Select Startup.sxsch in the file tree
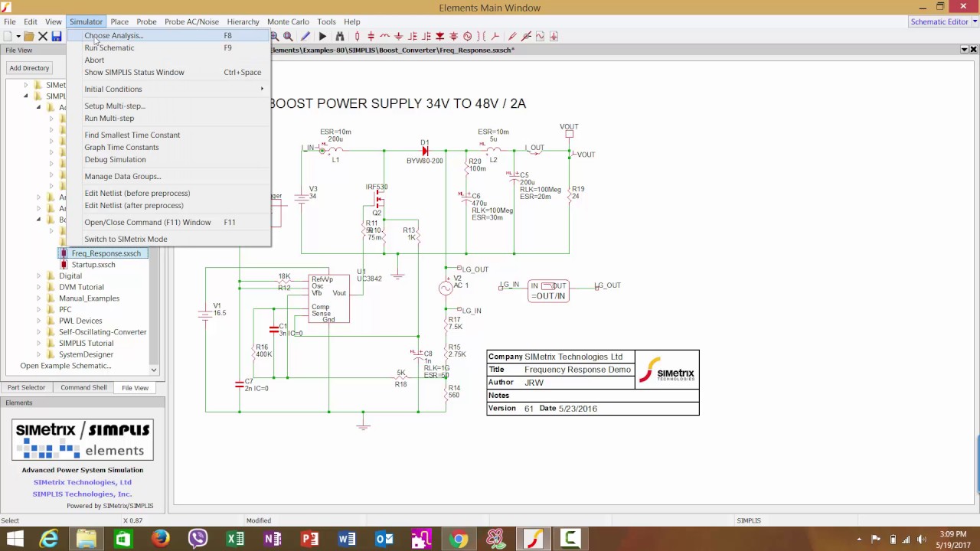This screenshot has width=980, height=551. point(93,265)
